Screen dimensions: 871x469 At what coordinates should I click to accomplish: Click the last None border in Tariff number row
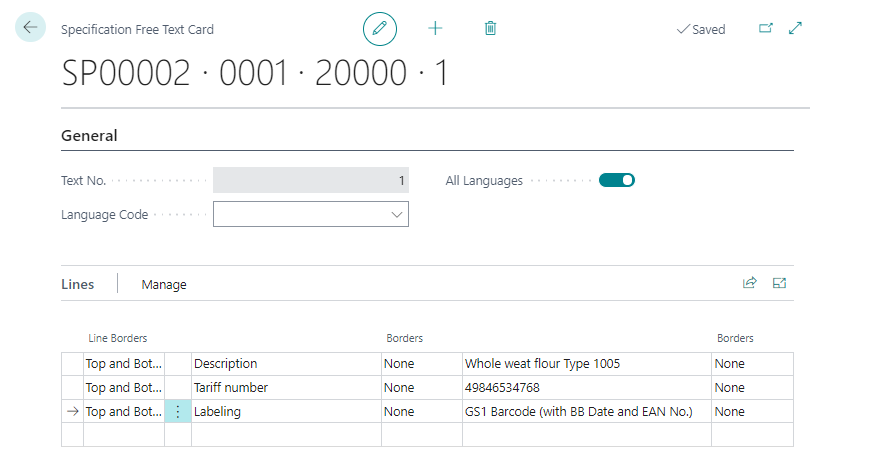pos(752,388)
